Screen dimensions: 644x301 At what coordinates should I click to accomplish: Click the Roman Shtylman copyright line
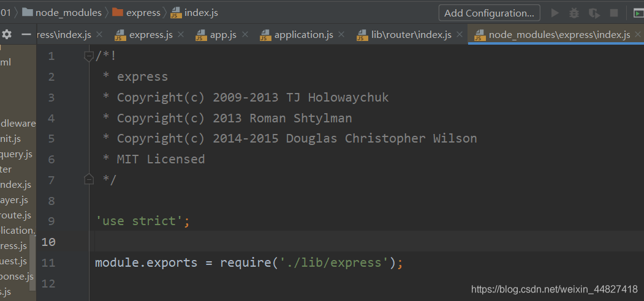point(227,118)
